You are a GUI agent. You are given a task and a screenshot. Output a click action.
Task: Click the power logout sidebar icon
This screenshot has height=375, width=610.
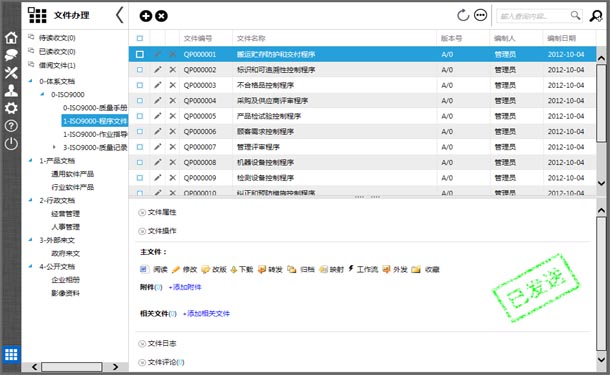pos(11,144)
